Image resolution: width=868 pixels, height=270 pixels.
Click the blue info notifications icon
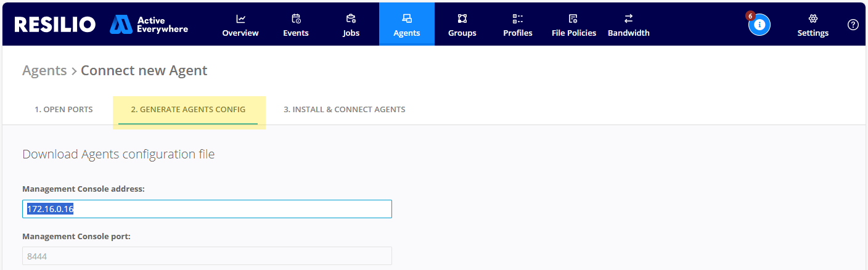(759, 25)
